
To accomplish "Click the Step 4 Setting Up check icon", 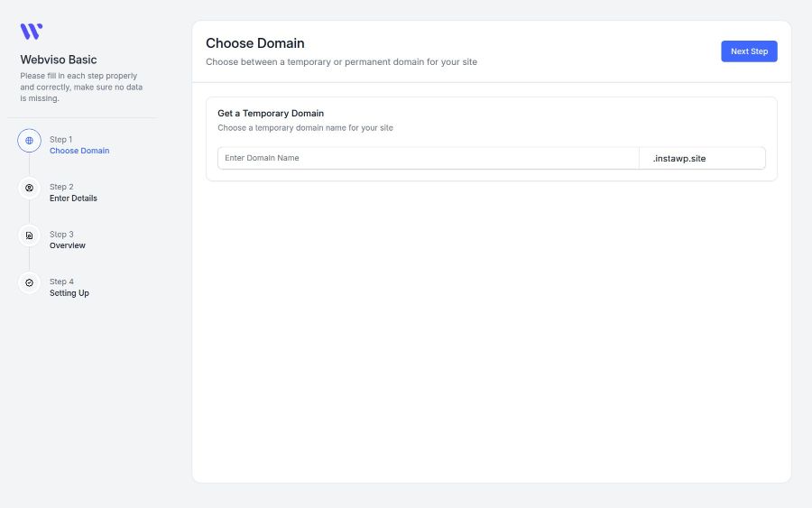I will click(29, 282).
